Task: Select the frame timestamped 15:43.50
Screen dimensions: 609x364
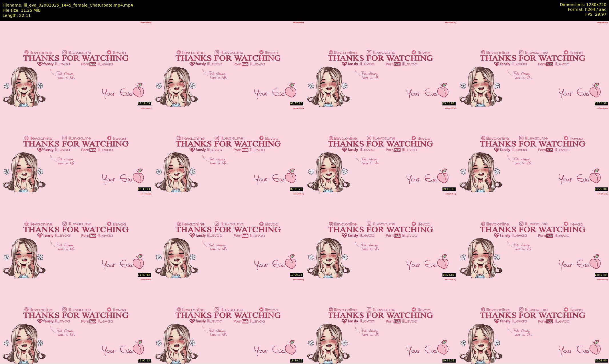Action: [x=533, y=235]
